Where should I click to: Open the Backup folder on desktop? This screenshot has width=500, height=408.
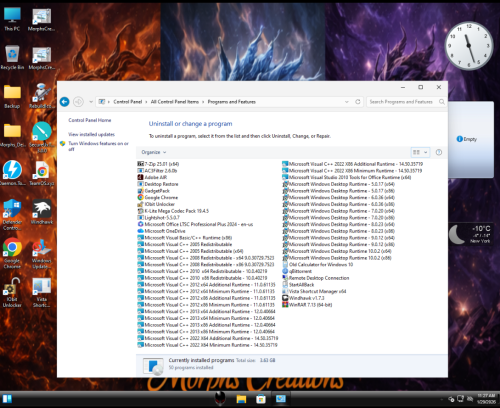[x=12, y=96]
